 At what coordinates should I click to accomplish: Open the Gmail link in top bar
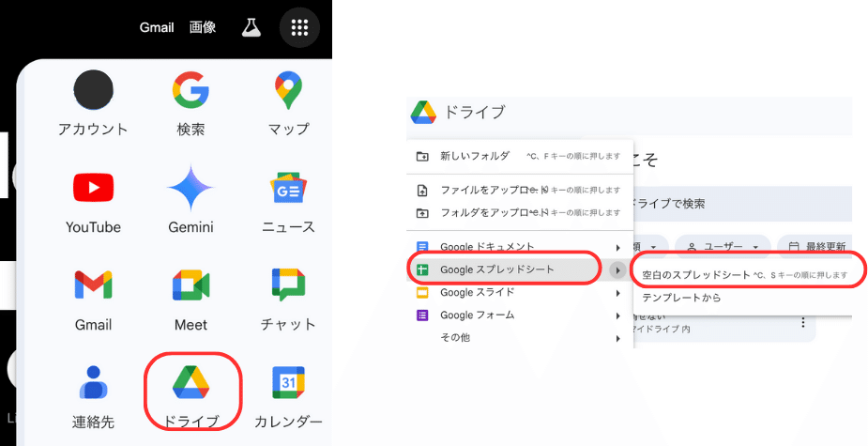pyautogui.click(x=157, y=28)
